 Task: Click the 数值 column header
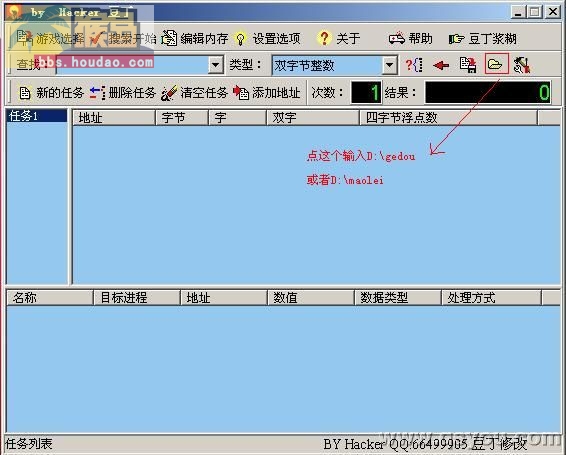[311, 298]
